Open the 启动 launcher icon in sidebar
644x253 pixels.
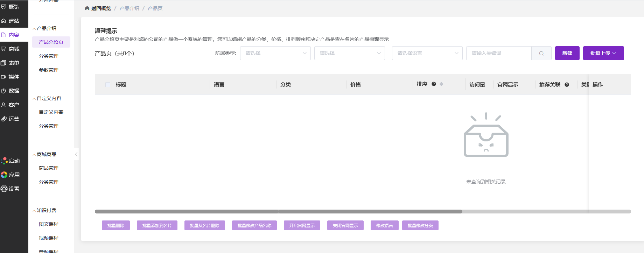pyautogui.click(x=5, y=161)
